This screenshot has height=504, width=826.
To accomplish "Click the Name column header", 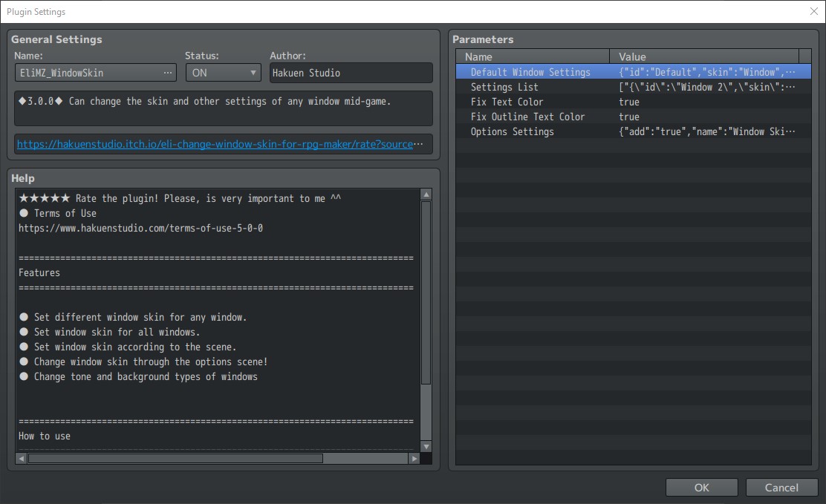I will click(532, 56).
